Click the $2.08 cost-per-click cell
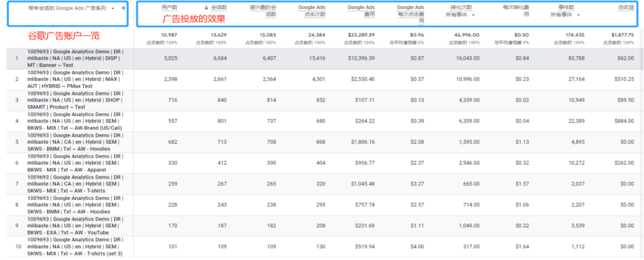Image resolution: width=644 pixels, height=260 pixels. pos(417,142)
